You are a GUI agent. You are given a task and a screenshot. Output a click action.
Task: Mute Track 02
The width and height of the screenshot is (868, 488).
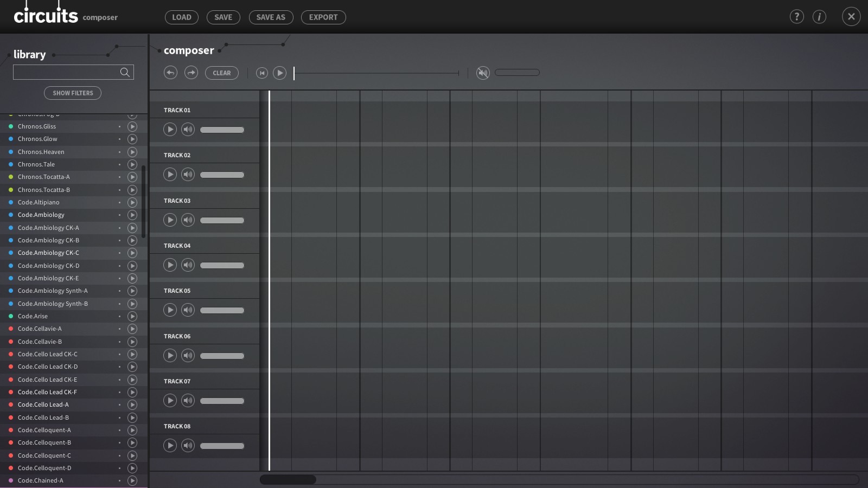[x=188, y=175]
